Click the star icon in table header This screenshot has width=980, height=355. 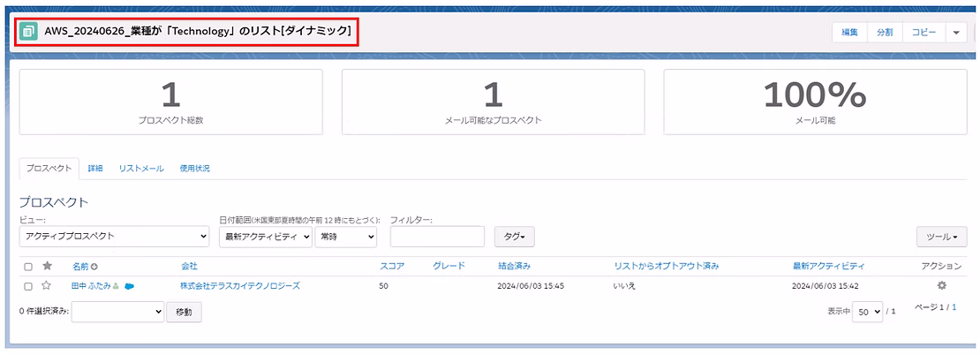point(47,267)
